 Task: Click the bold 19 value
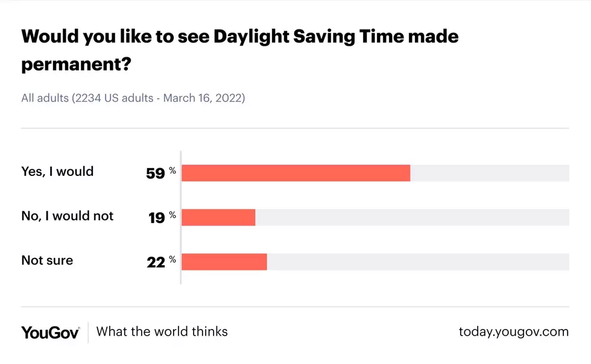(x=156, y=218)
